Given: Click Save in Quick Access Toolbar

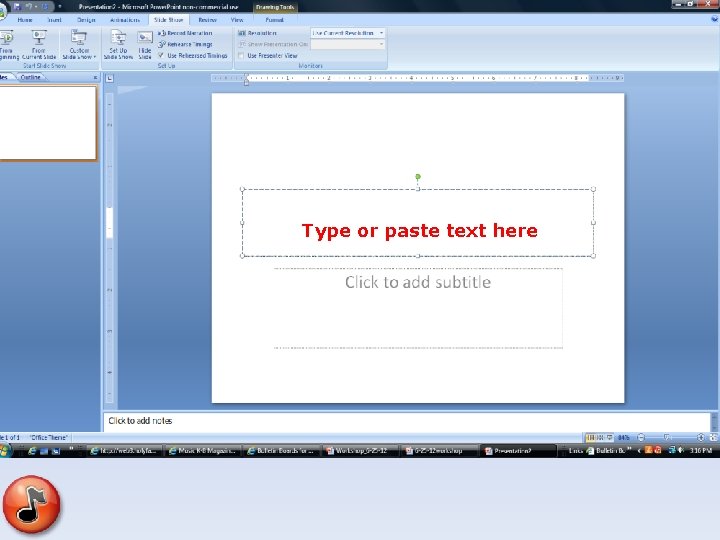Looking at the screenshot, I should pos(17,6).
